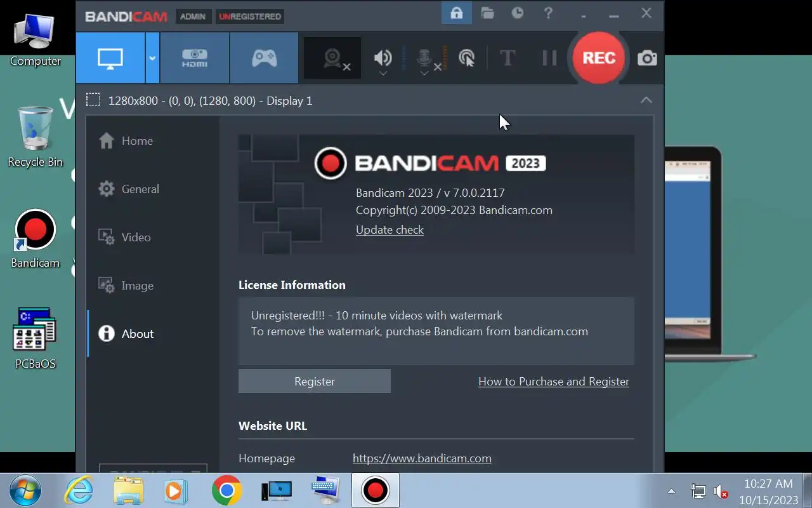Viewport: 812px width, 508px height.
Task: Toggle the microphone
Action: 424,58
